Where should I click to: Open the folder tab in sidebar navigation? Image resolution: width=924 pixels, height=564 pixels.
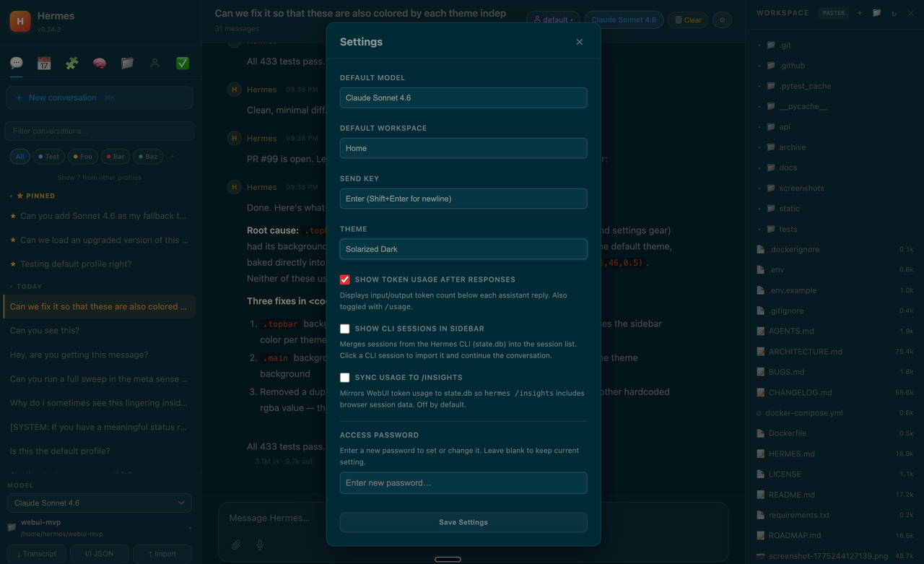click(x=127, y=63)
